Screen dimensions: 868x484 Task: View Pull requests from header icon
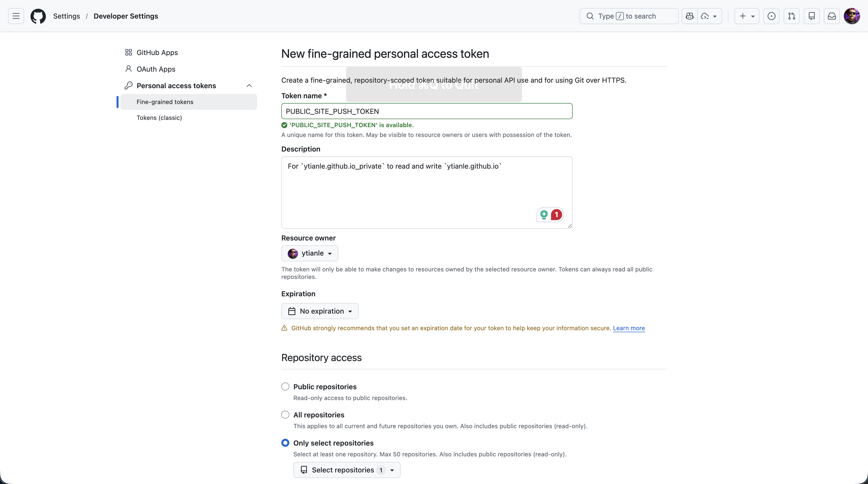[791, 16]
